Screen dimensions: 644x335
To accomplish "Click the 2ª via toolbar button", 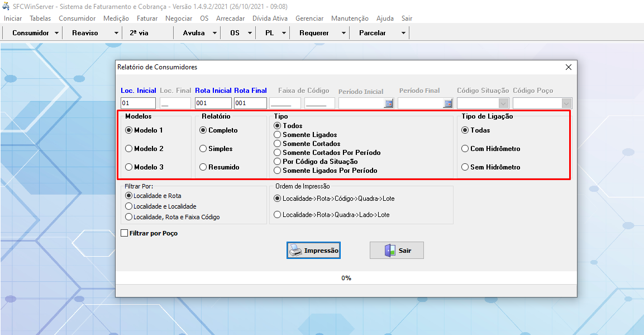I will (x=139, y=33).
